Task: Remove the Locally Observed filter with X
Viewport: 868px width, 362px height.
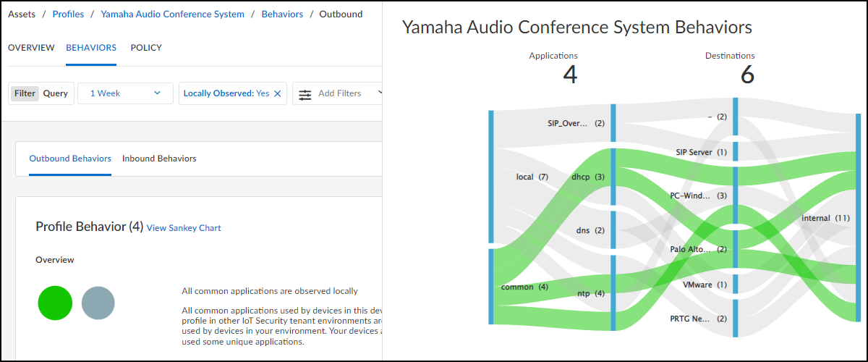Action: (x=277, y=93)
